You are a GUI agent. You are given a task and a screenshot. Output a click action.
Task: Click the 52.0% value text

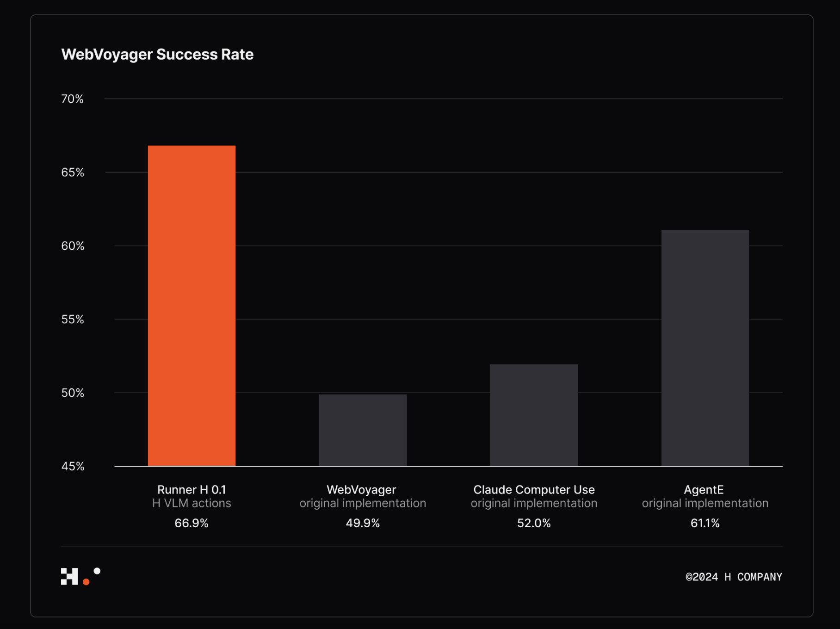point(534,523)
